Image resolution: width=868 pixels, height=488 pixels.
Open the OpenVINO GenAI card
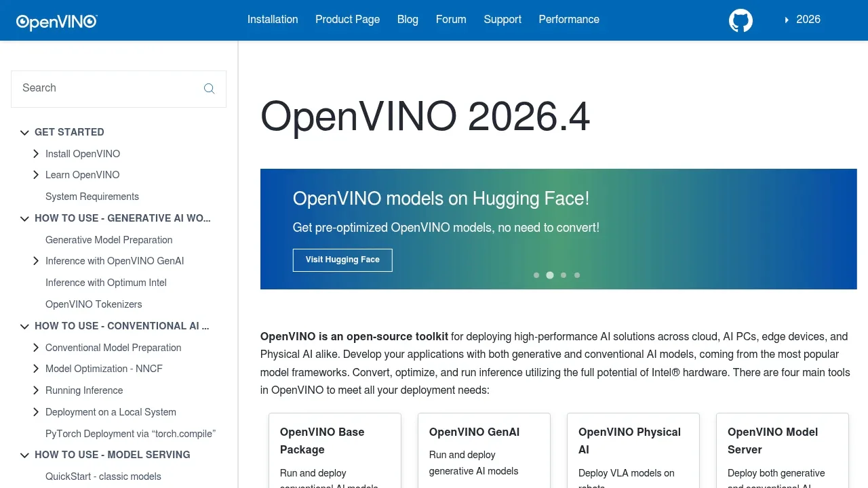coord(484,451)
